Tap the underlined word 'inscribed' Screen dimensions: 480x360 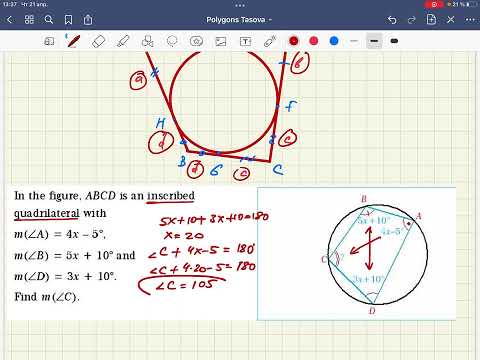[171, 196]
